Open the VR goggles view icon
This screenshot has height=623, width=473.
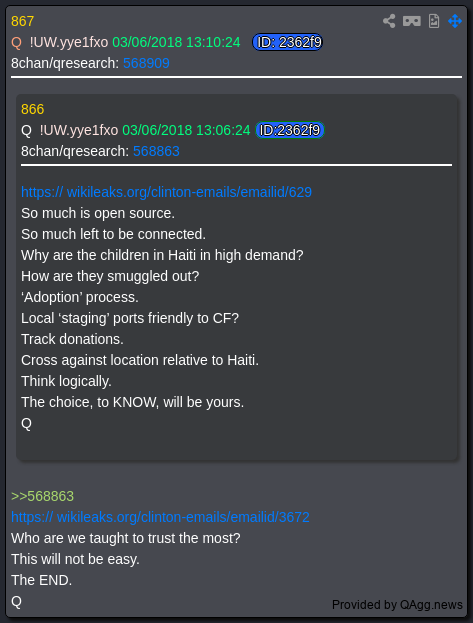[411, 21]
